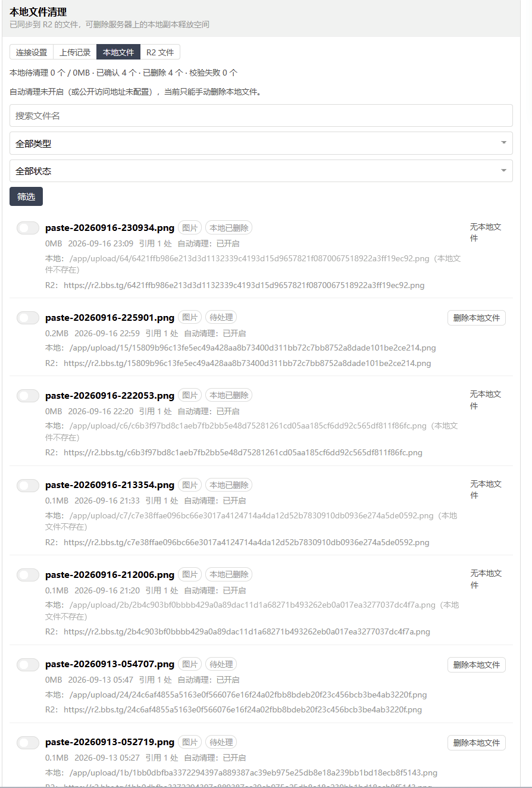Click the 本地待清理 statistics line

click(x=124, y=73)
